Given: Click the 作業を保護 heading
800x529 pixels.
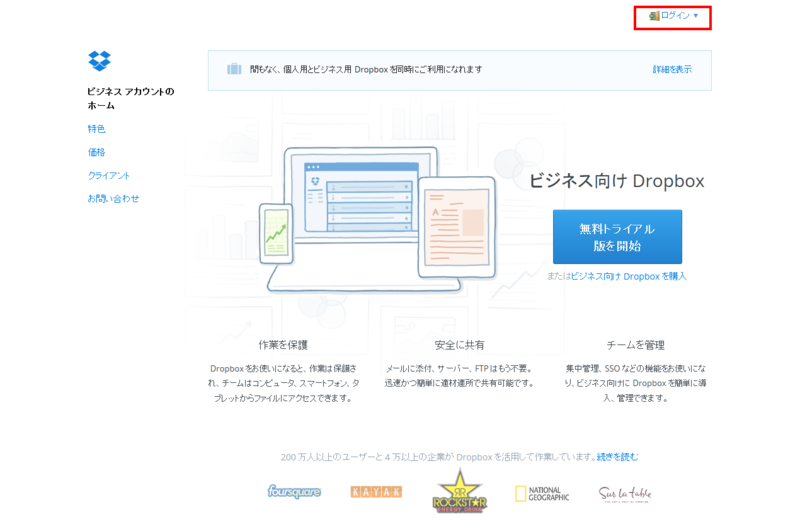Looking at the screenshot, I should (283, 345).
